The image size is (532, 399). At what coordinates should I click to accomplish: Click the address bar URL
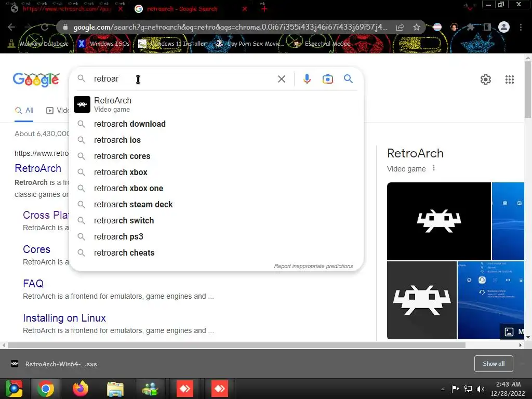point(230,27)
